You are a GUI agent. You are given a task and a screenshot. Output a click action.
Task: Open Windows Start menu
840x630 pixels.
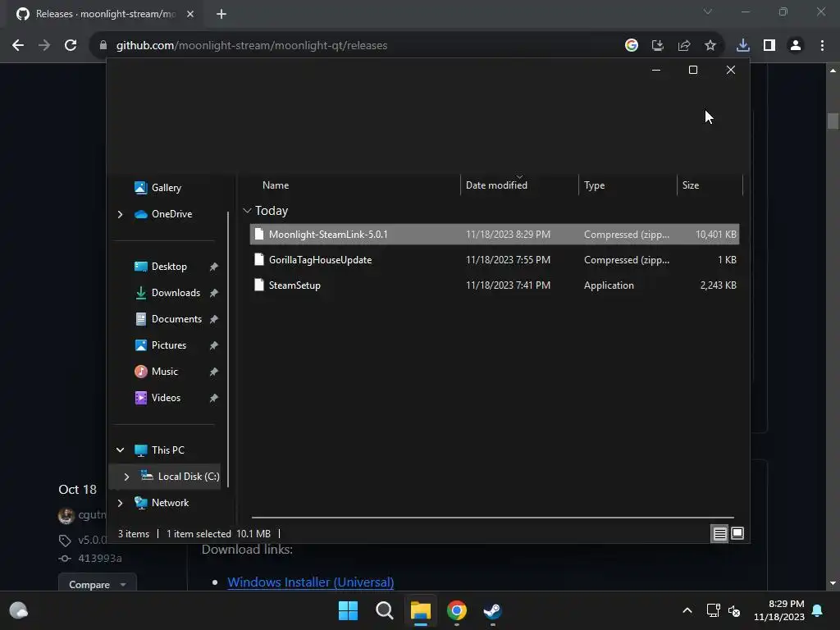348,610
